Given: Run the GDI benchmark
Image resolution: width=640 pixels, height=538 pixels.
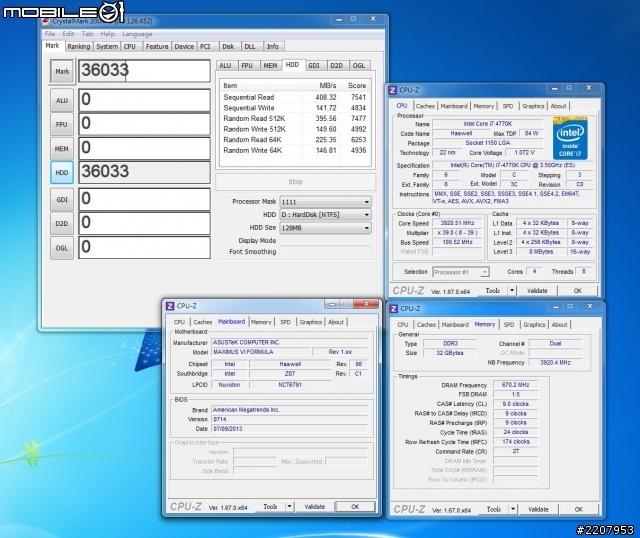Looking at the screenshot, I should coord(62,200).
